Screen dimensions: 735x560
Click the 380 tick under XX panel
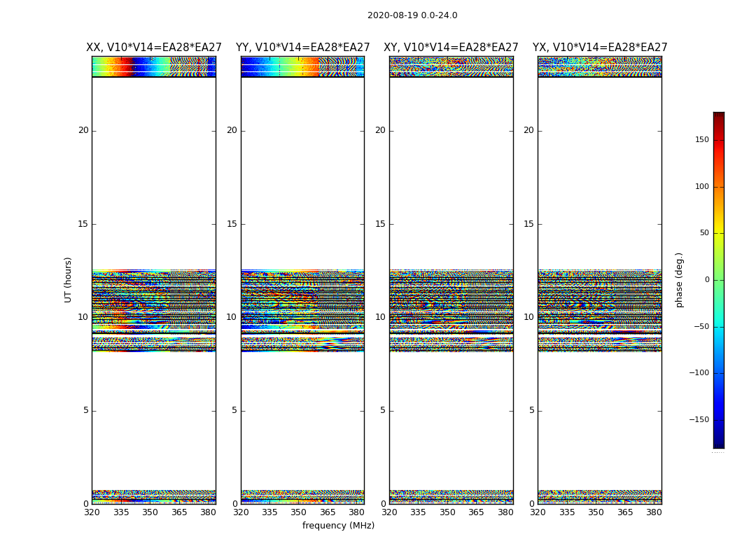tap(208, 512)
